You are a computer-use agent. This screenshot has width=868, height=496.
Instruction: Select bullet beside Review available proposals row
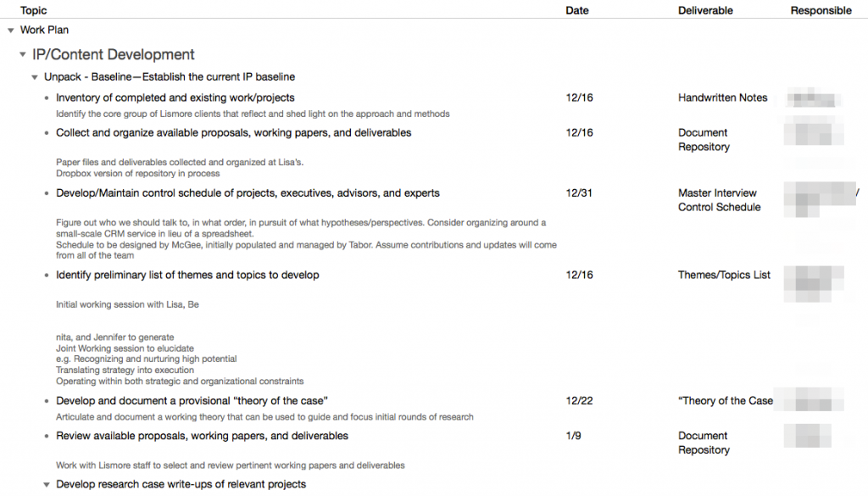coord(47,436)
